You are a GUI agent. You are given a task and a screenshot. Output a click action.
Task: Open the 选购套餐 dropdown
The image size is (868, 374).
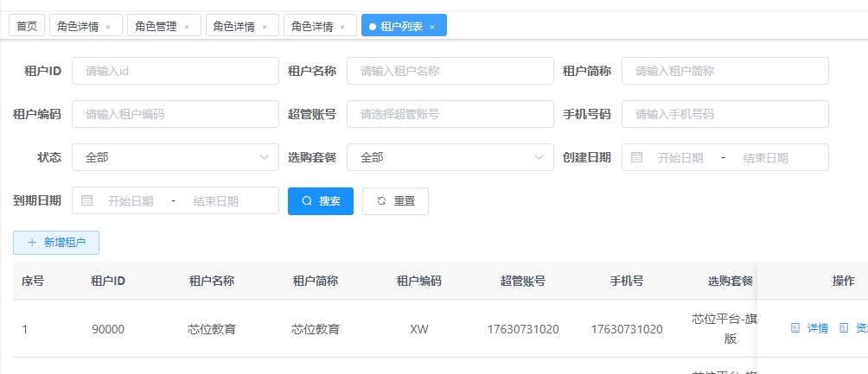(450, 157)
